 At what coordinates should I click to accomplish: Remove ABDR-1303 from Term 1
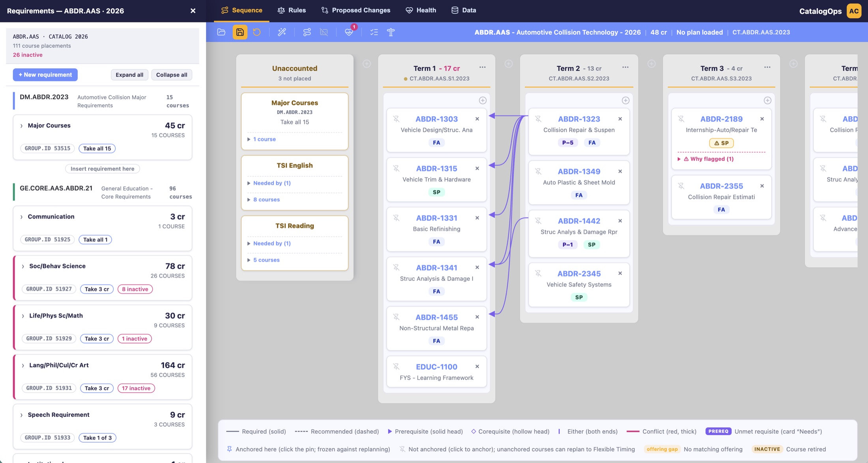coord(477,119)
